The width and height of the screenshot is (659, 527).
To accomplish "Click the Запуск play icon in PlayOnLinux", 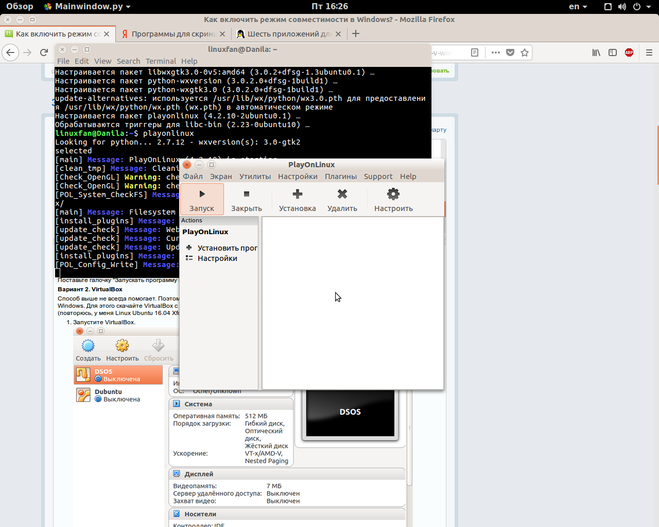I will 202,194.
